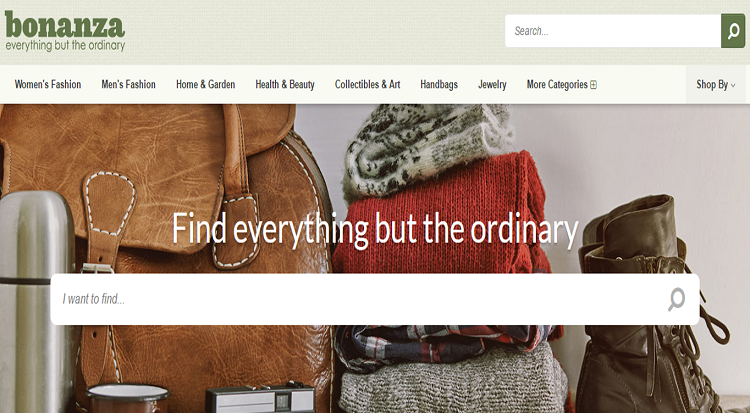
Task: Click the chevron arrow next to Shop By
Action: coord(733,86)
